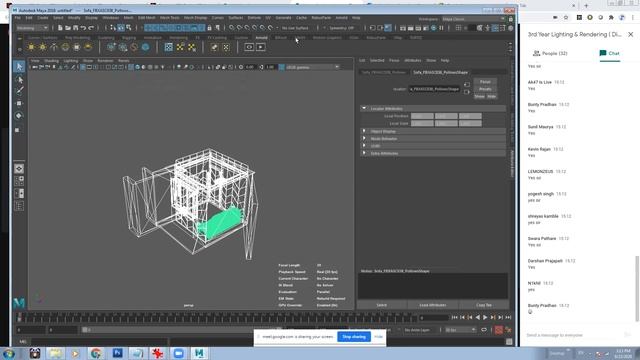Click the Open Scene folder icon
This screenshot has height=360, width=640.
point(68,28)
